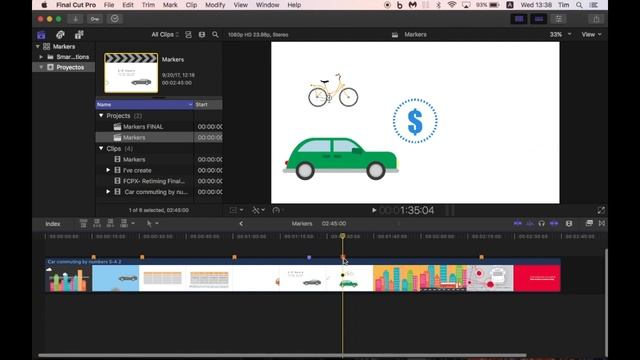Toggle the Inspector panel button
Screen dimensions: 640x360
click(558, 19)
